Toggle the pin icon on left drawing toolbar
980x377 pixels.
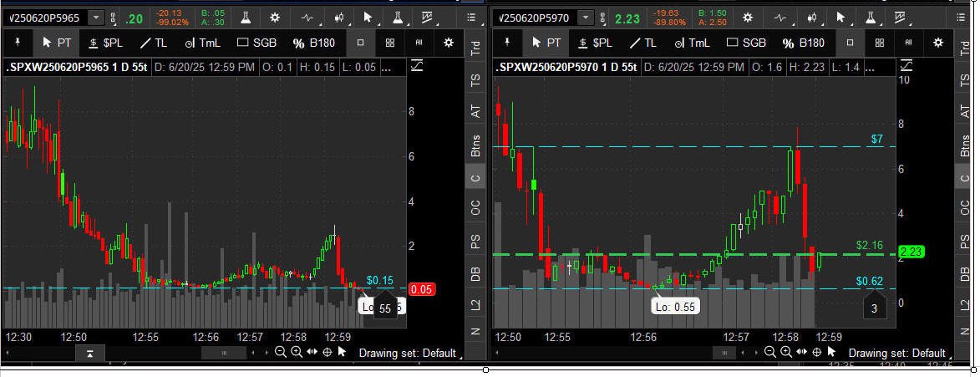(x=18, y=43)
